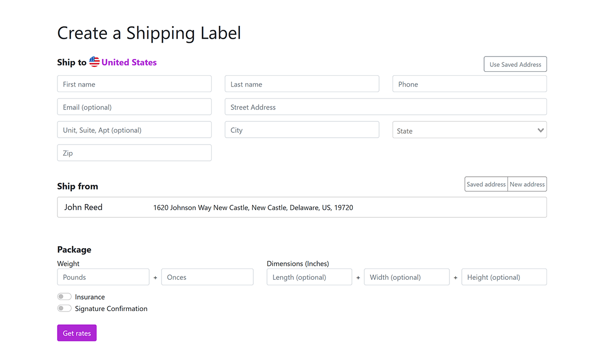Click into the Phone field
The image size is (604, 364).
[x=470, y=84]
